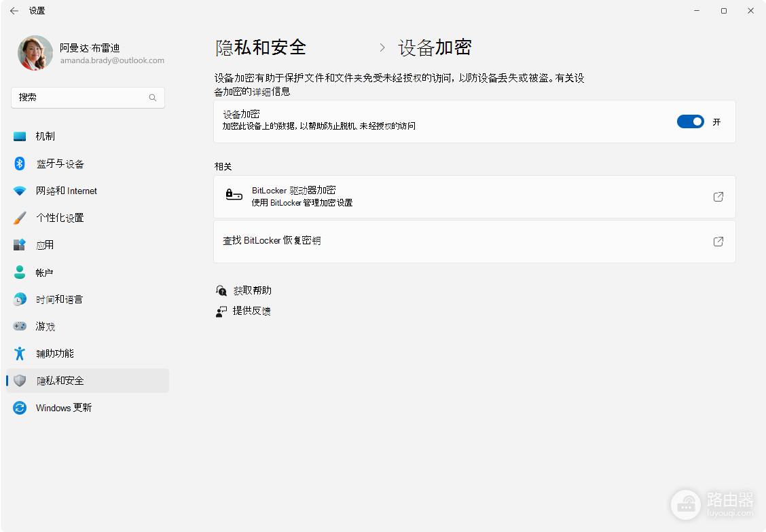The width and height of the screenshot is (766, 532).
Task: Click the email amanda.brady@outlook.com
Action: tap(112, 60)
